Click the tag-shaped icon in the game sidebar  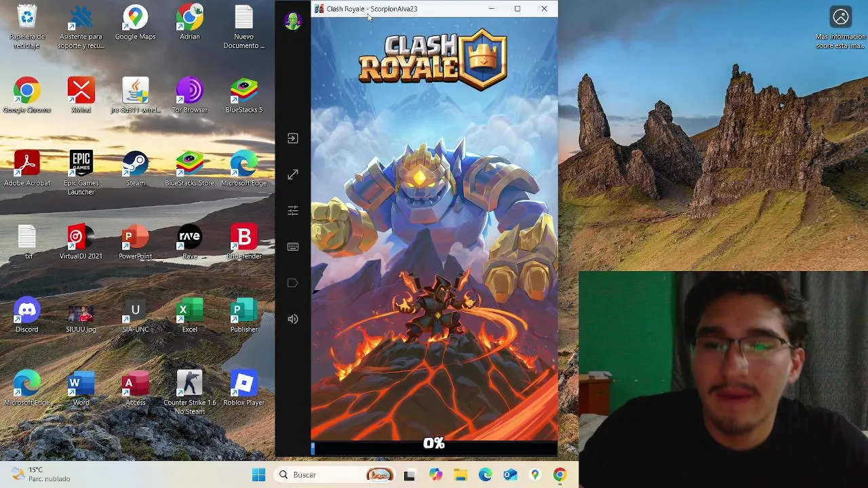pos(293,283)
